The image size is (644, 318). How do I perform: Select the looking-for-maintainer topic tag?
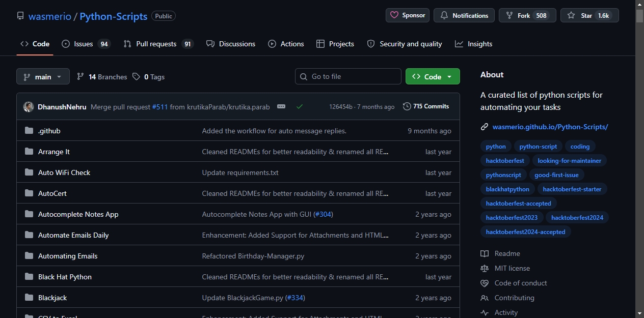[x=570, y=161]
